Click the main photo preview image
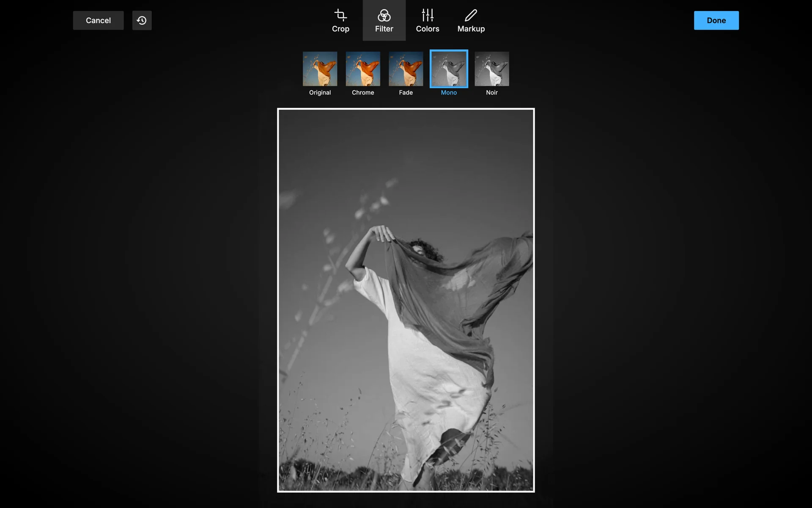This screenshot has width=812, height=508. [406, 300]
